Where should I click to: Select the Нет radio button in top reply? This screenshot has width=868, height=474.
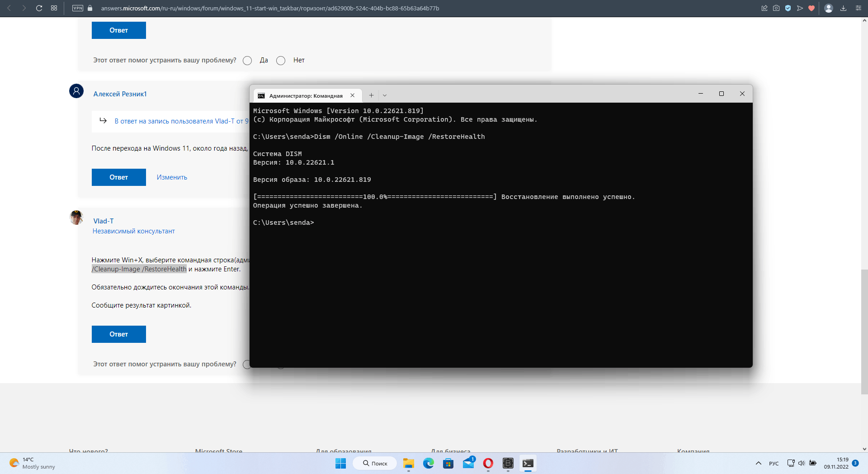pos(281,61)
